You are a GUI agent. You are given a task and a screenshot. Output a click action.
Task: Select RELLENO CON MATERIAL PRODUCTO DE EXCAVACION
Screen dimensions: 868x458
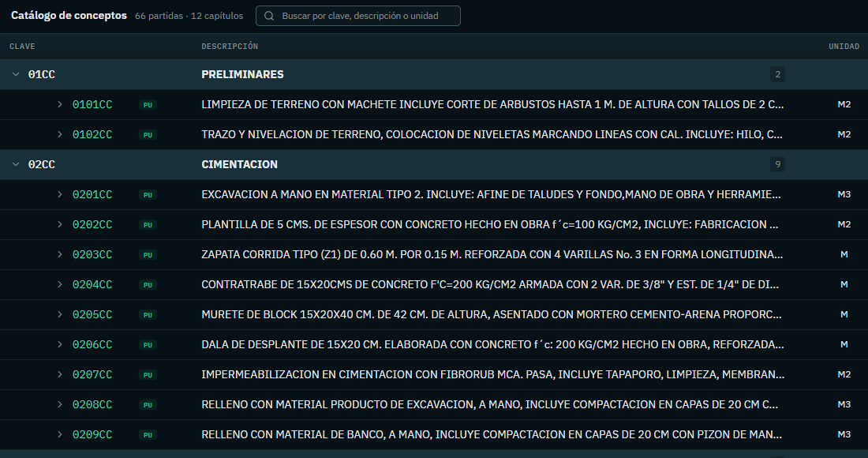[x=490, y=404]
